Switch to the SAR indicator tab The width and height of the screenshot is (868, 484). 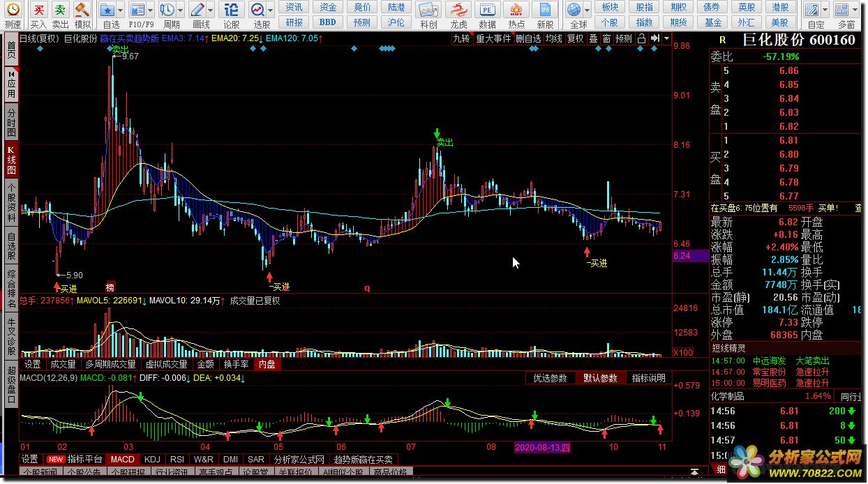tap(256, 459)
